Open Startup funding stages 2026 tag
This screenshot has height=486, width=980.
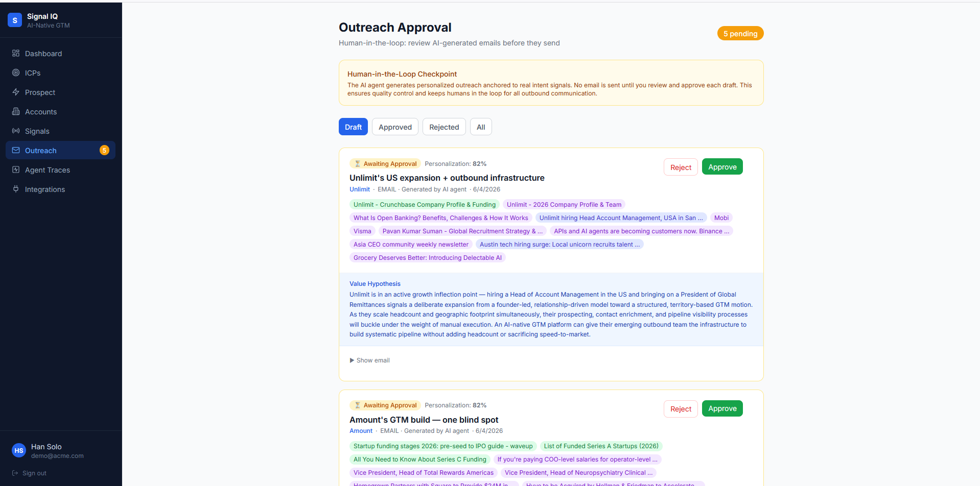[x=443, y=446]
